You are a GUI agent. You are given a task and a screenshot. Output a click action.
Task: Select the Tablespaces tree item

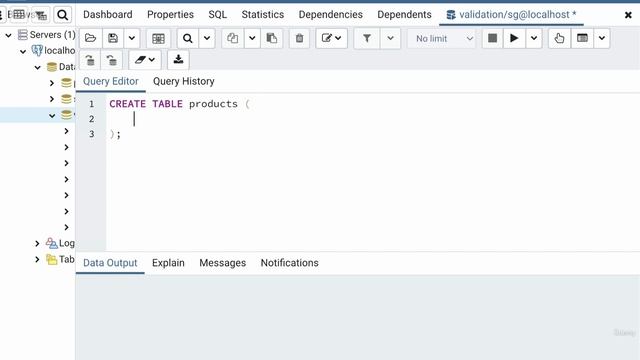(60, 259)
